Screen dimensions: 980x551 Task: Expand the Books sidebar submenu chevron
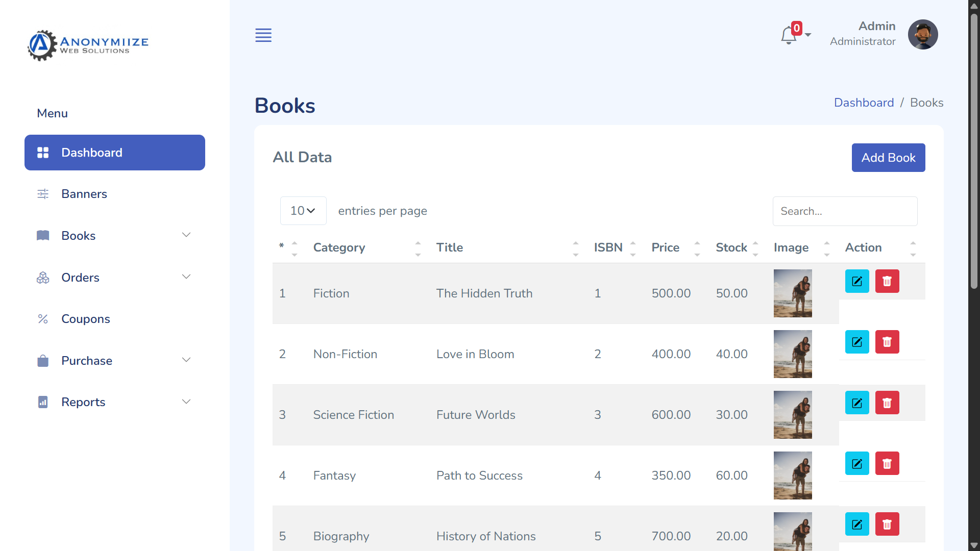186,235
